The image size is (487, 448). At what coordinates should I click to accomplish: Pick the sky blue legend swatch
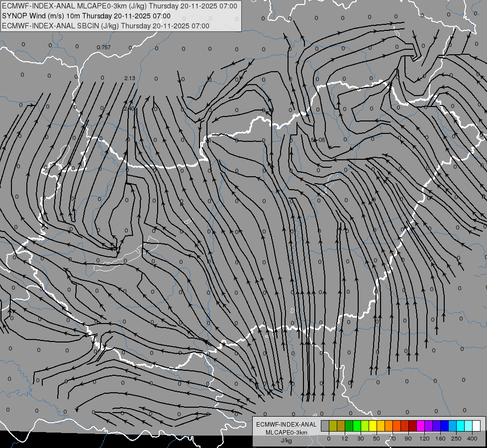(x=453, y=426)
